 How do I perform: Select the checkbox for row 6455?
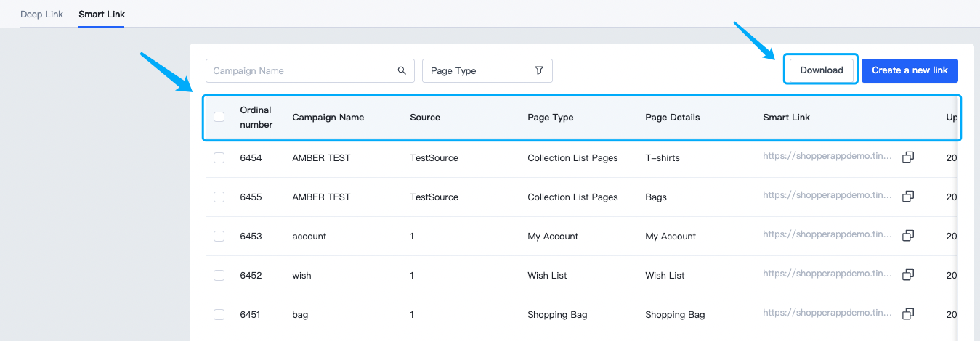point(219,197)
